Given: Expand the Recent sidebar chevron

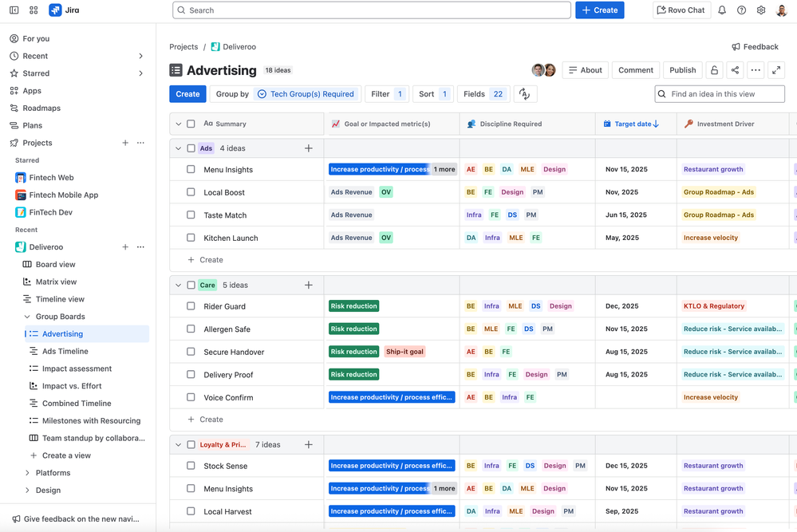Looking at the screenshot, I should 140,56.
